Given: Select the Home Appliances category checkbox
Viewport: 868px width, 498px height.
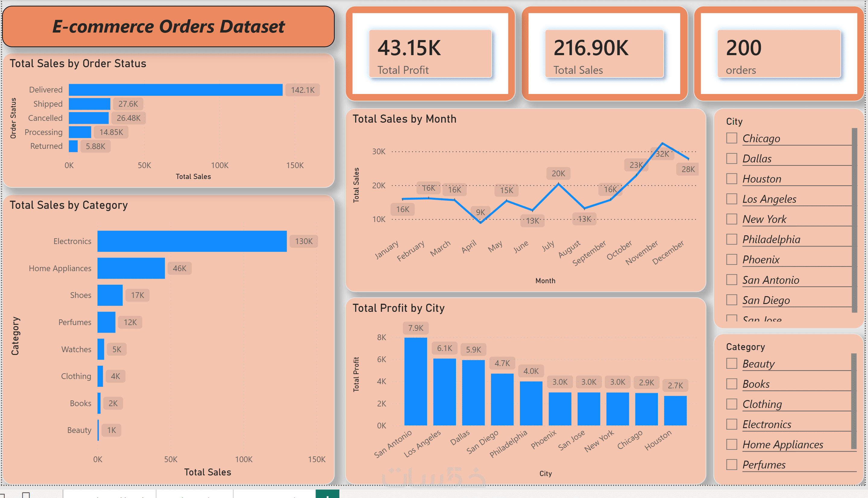Looking at the screenshot, I should coord(731,444).
